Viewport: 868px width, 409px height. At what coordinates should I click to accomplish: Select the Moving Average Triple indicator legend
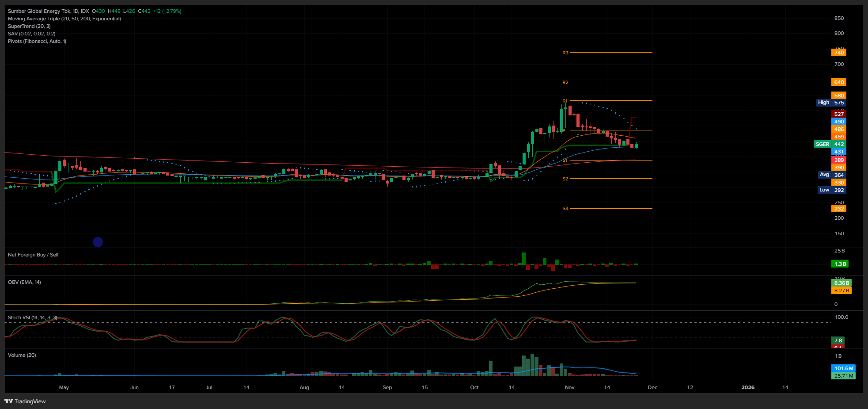pyautogui.click(x=64, y=19)
